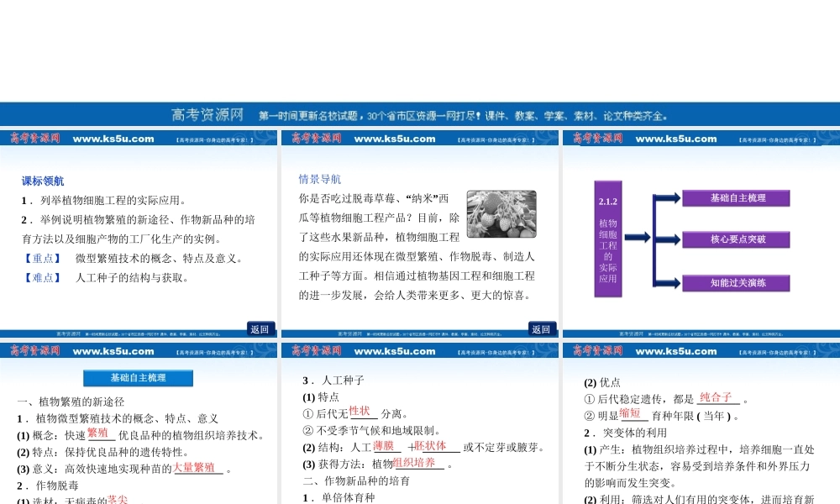840x504 pixels.
Task: Select the heading '3. 人工种子'
Action: 333,381
